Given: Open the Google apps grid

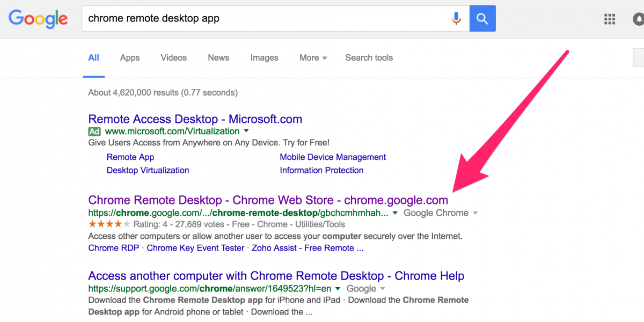Looking at the screenshot, I should pos(610,19).
